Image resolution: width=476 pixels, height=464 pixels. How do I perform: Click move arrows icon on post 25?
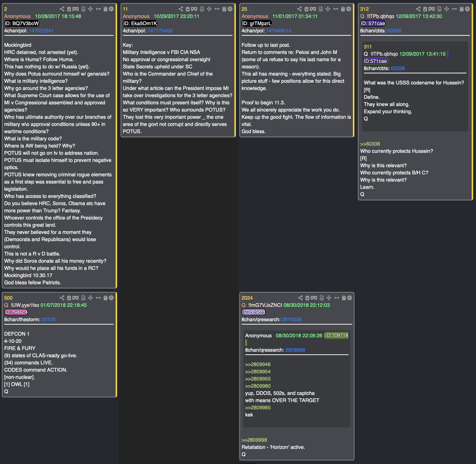point(328,9)
